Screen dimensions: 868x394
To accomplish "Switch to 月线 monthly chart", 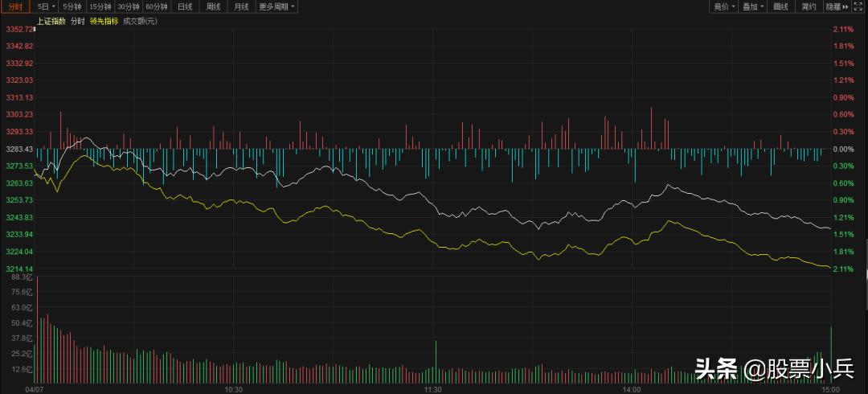I will pos(241,6).
